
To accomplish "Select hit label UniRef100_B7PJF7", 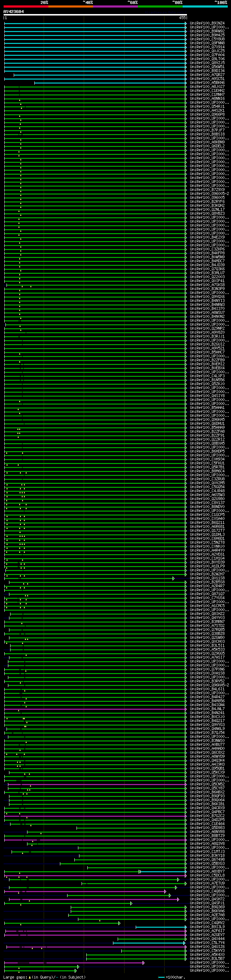I will [208, 130].
